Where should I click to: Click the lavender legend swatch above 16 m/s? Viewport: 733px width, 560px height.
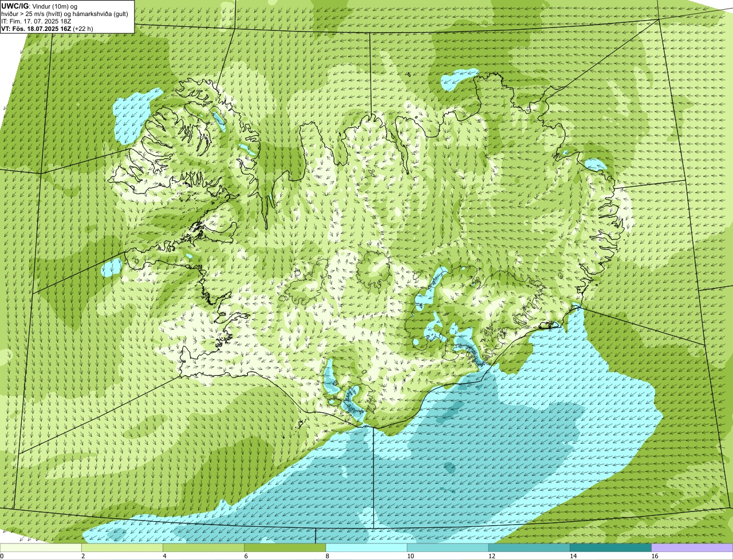click(x=692, y=548)
